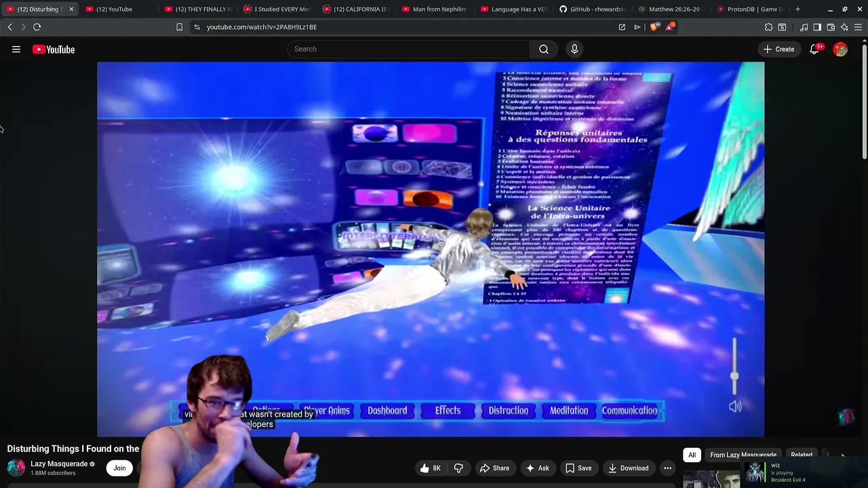Go to YouTube home via logo

pos(53,49)
